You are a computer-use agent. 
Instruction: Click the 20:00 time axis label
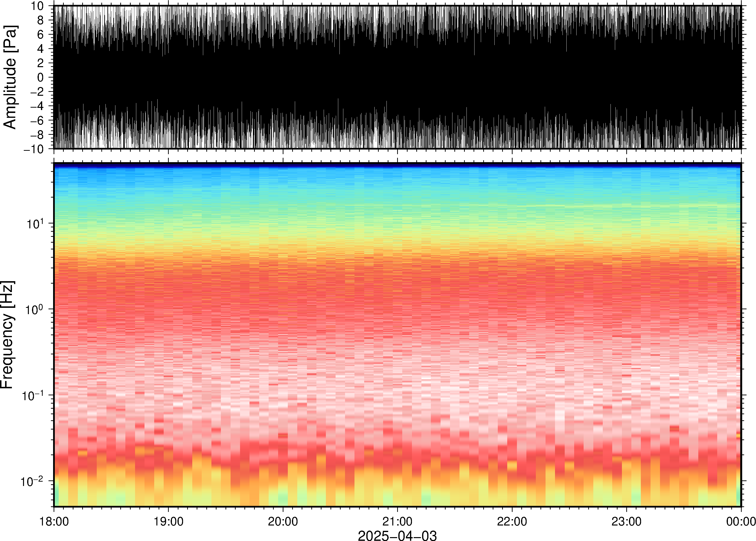click(283, 521)
